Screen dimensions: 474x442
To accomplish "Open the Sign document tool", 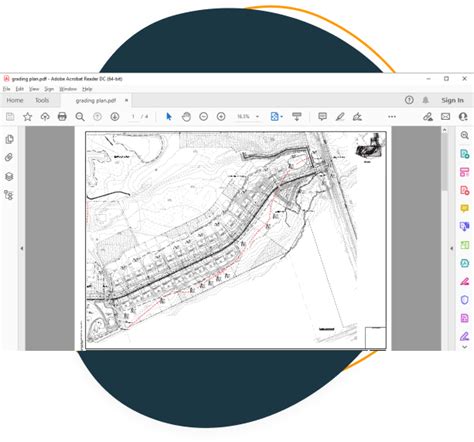I will pos(357,117).
